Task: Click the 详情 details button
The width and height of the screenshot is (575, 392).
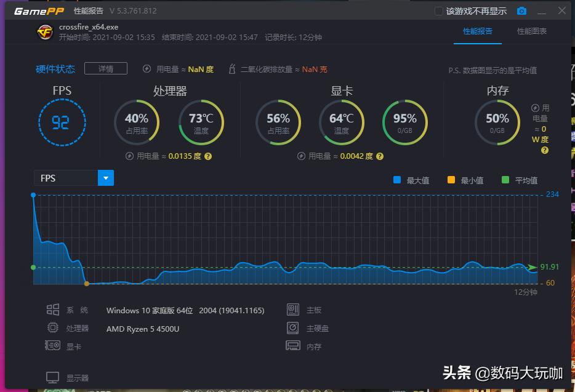Action: point(105,69)
